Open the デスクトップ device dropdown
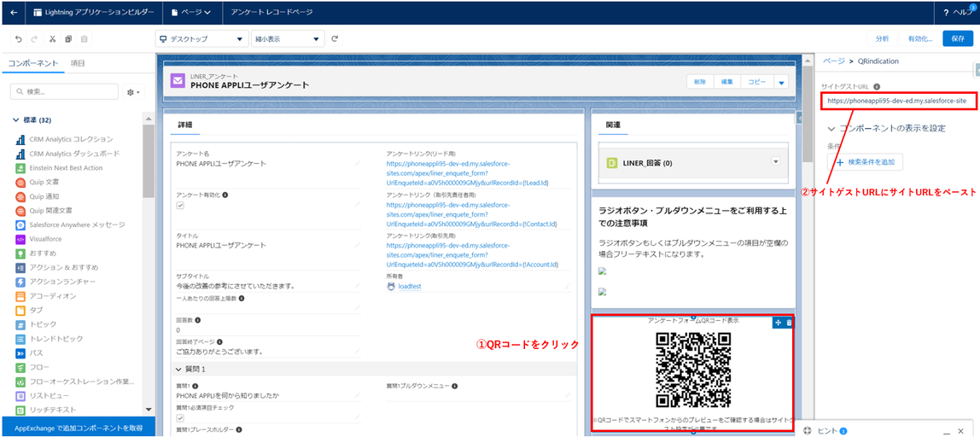The width and height of the screenshot is (980, 437). pos(201,38)
